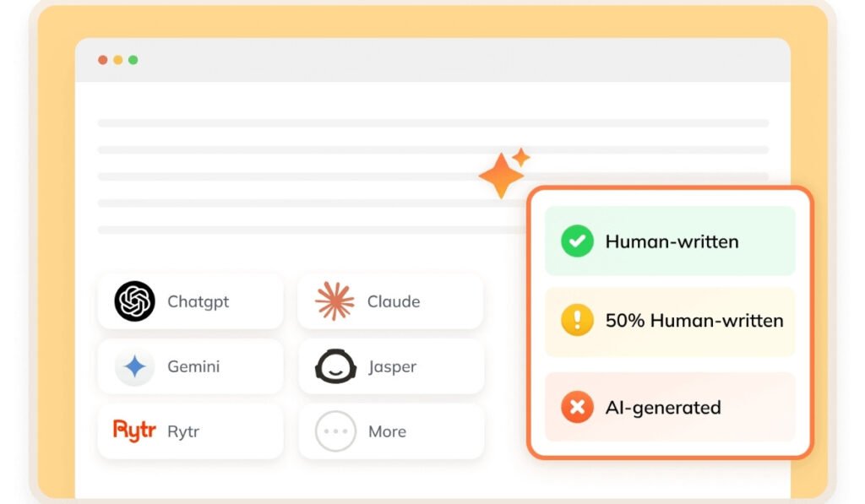Click the first gray text line placeholder

(x=433, y=123)
